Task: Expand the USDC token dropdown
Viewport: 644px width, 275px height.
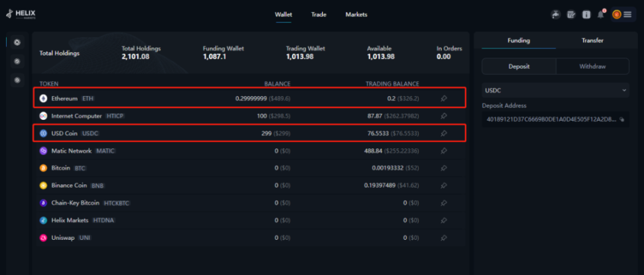Action: pyautogui.click(x=555, y=90)
